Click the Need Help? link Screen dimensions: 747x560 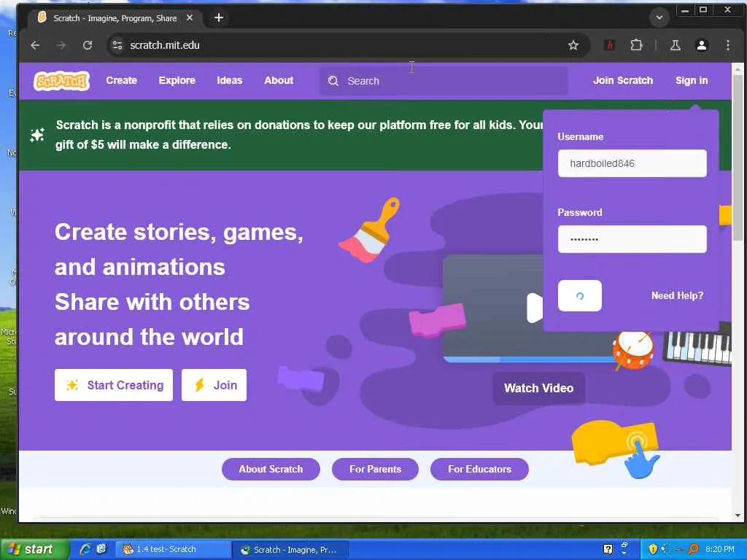point(677,296)
